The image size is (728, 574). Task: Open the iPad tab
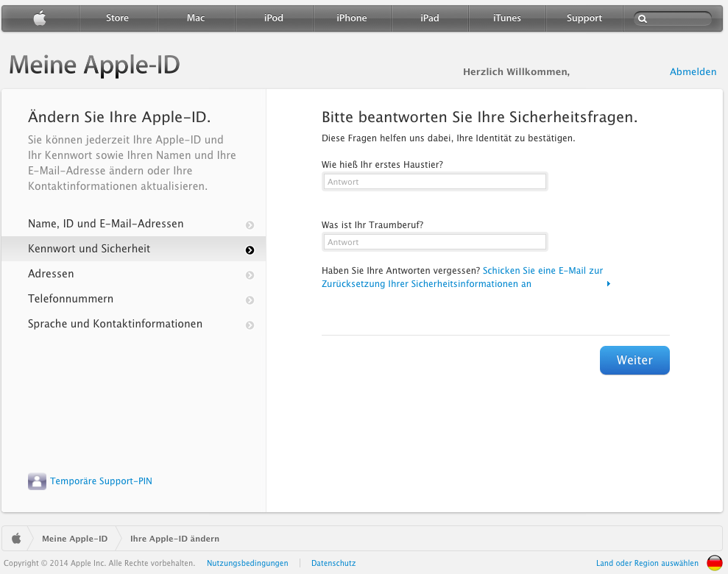(430, 18)
